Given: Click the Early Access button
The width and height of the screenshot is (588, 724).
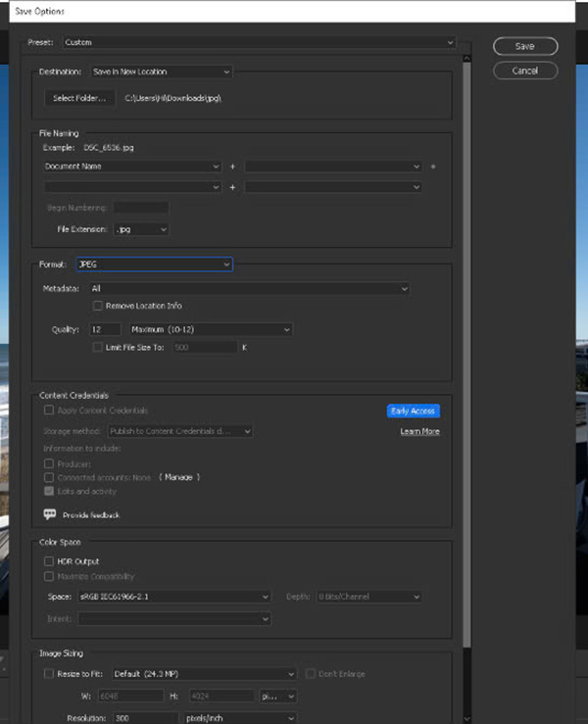Looking at the screenshot, I should pos(414,411).
